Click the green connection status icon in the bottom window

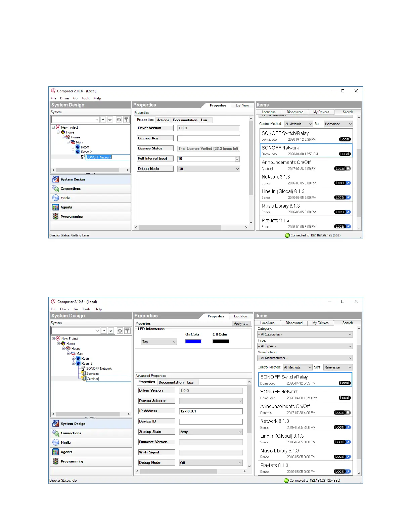click(286, 481)
